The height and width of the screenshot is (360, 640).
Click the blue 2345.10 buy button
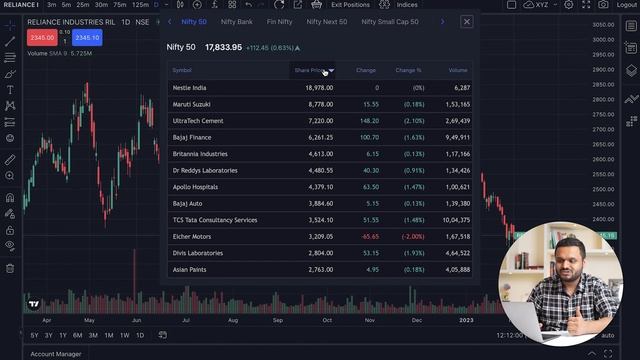coord(87,38)
